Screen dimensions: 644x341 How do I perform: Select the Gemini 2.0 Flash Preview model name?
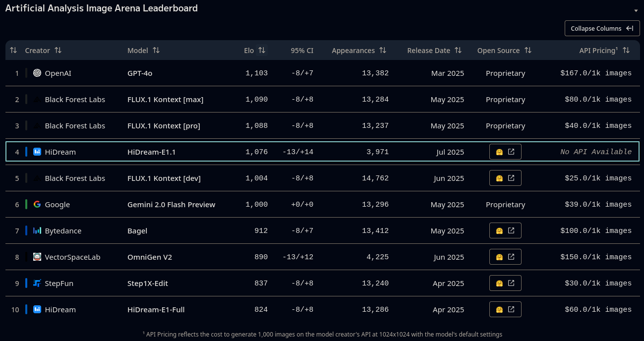(x=171, y=205)
